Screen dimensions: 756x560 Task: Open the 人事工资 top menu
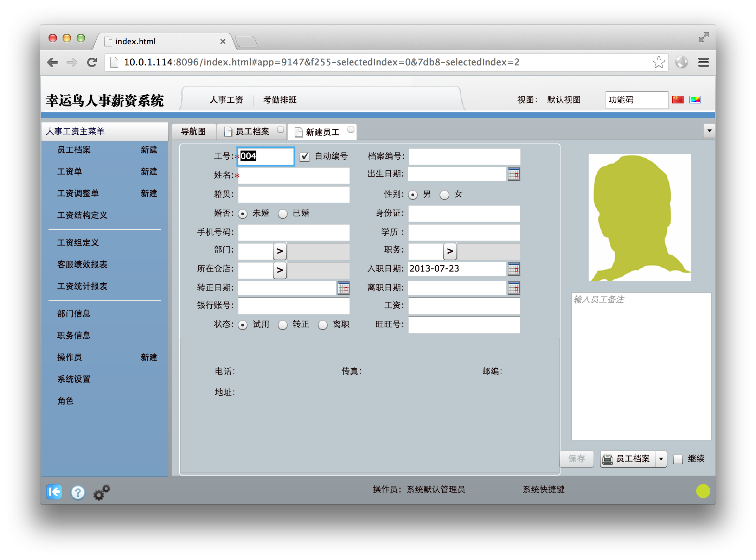coord(226,100)
